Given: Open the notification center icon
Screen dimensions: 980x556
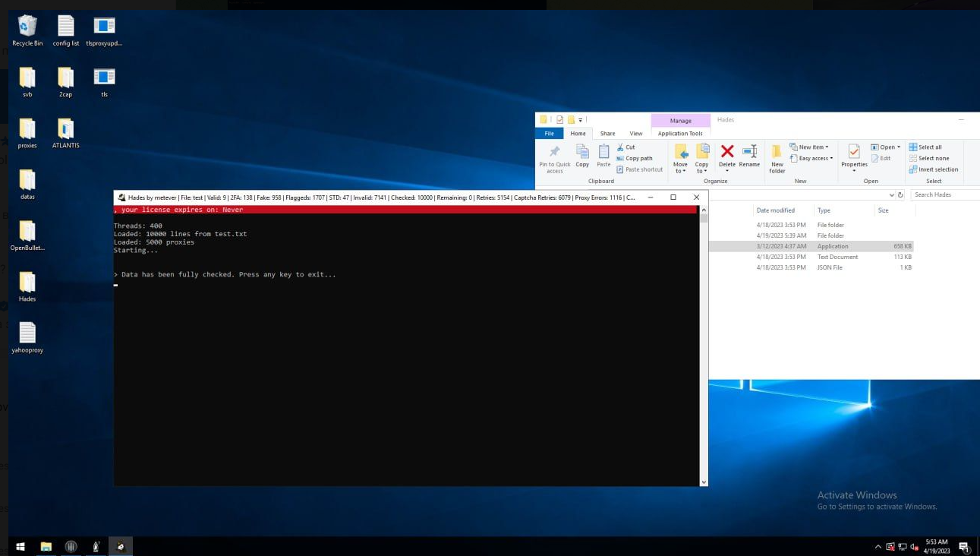Looking at the screenshot, I should [x=963, y=546].
